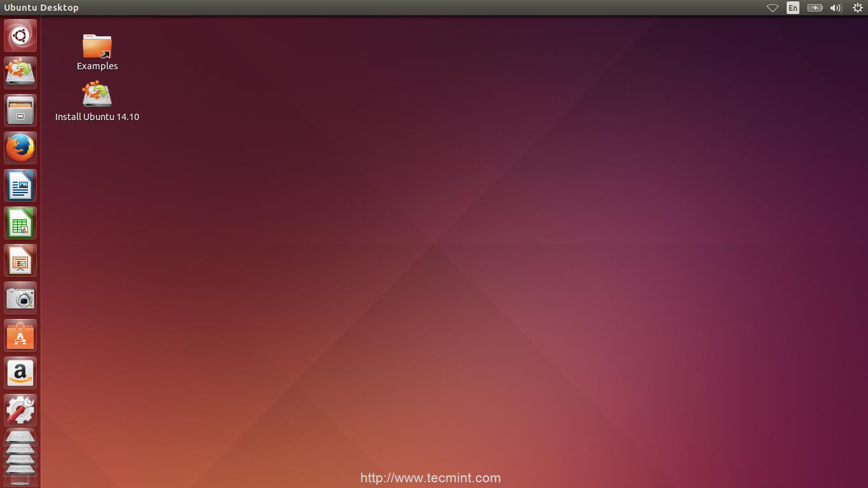This screenshot has width=868, height=488.
Task: Open the Ubuntu Dash search
Action: [20, 35]
